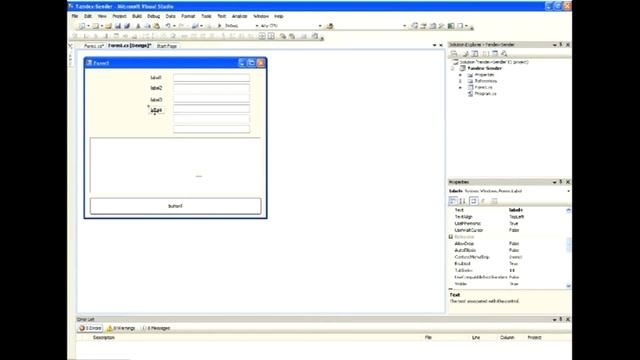Click the Tab Order layout icon
Screen dimensions: 640x360
(x=315, y=36)
